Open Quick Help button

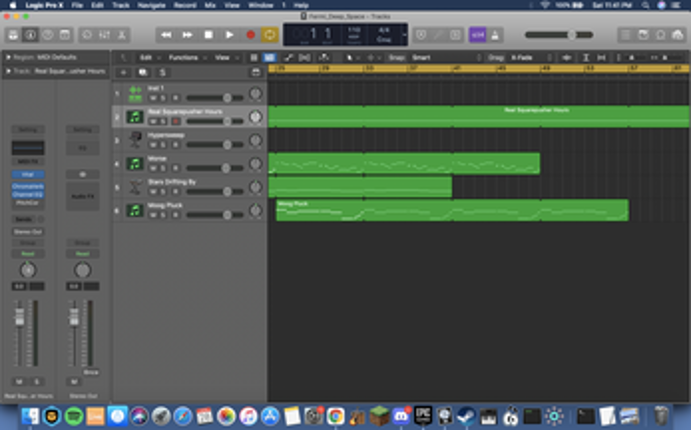coord(48,35)
